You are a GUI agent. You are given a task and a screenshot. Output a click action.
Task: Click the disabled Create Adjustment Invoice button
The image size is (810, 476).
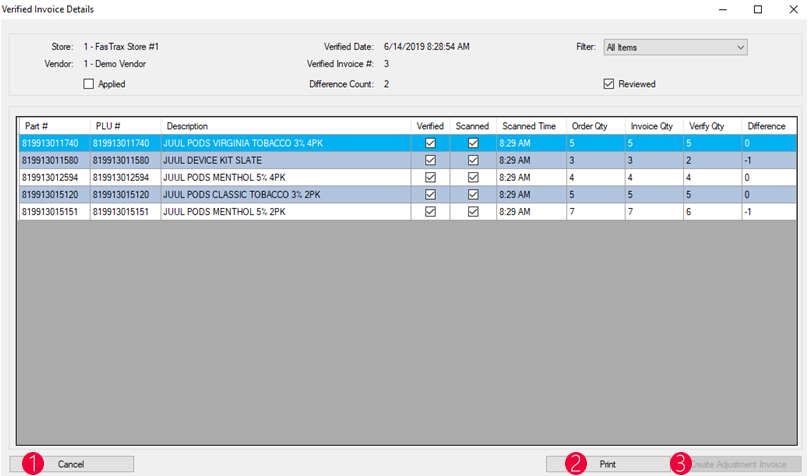pos(739,464)
